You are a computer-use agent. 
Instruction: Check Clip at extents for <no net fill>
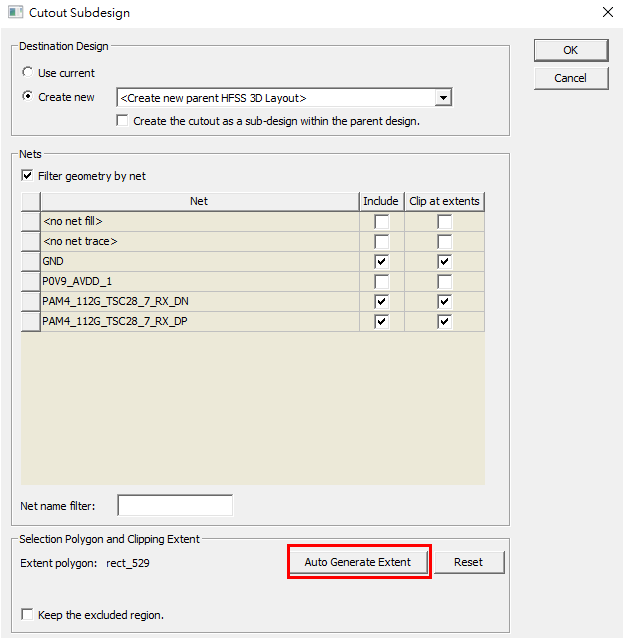tap(444, 222)
